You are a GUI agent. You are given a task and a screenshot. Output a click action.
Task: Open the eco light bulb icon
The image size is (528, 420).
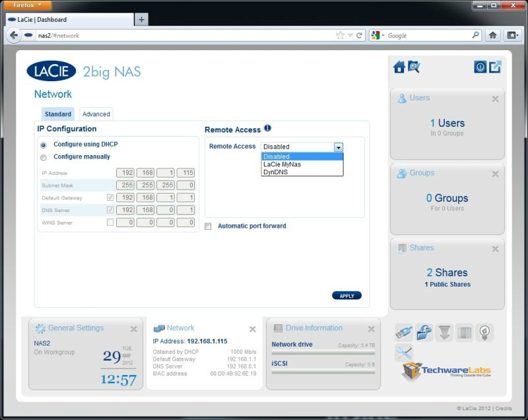coord(484,332)
